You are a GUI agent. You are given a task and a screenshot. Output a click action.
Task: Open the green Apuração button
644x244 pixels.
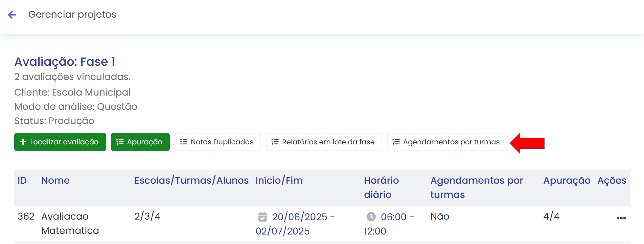(x=140, y=142)
